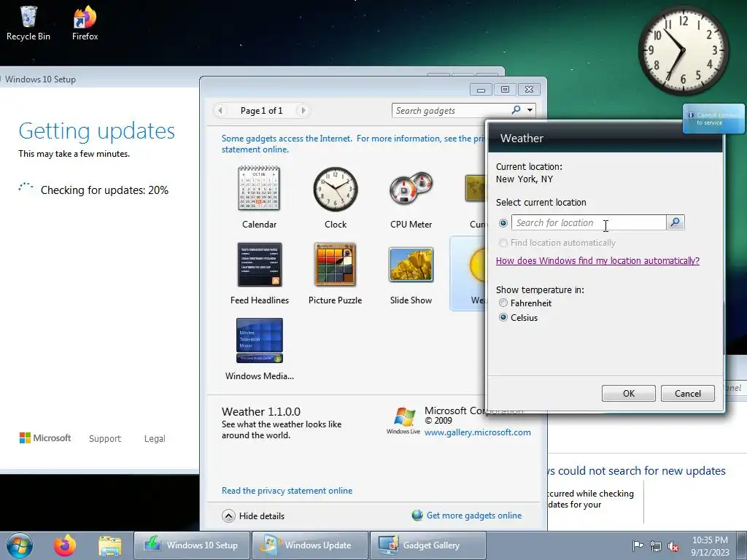
Task: Click the Action Center flag tray icon
Action: tap(637, 545)
